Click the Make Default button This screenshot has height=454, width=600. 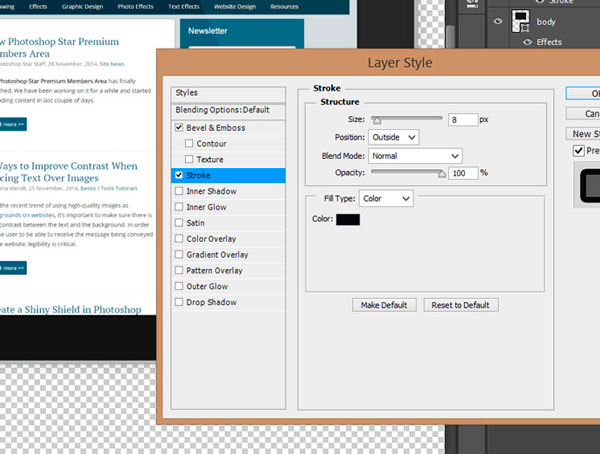pyautogui.click(x=384, y=305)
